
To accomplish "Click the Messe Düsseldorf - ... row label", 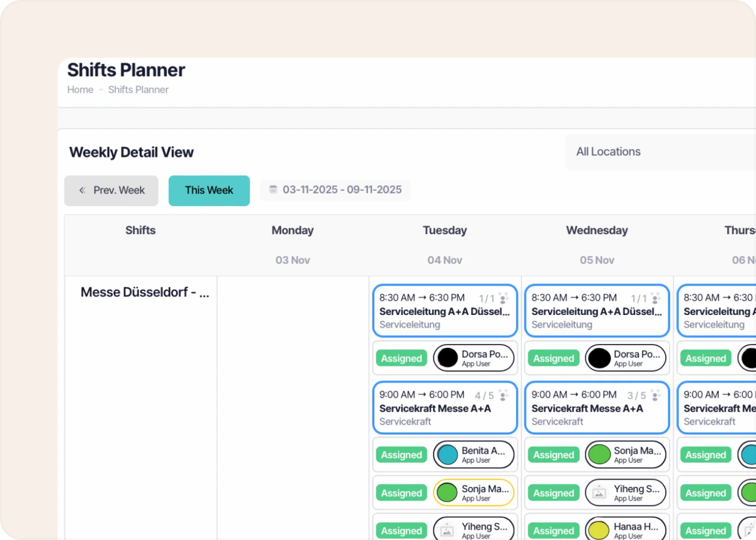I will point(145,292).
